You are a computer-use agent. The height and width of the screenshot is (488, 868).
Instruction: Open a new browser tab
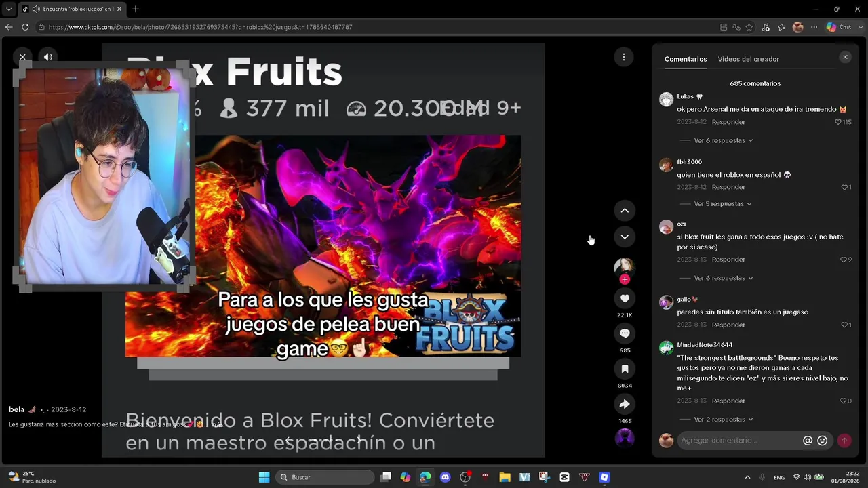[136, 9]
